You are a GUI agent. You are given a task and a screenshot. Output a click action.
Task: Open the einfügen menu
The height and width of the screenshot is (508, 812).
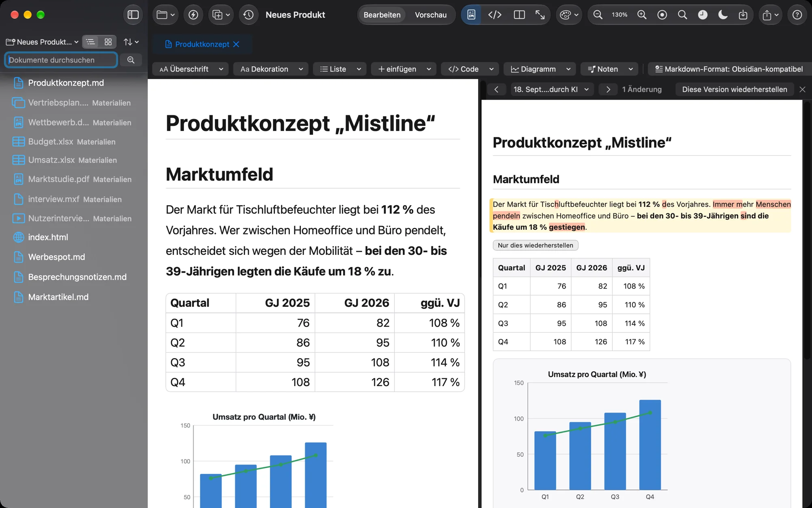(404, 69)
